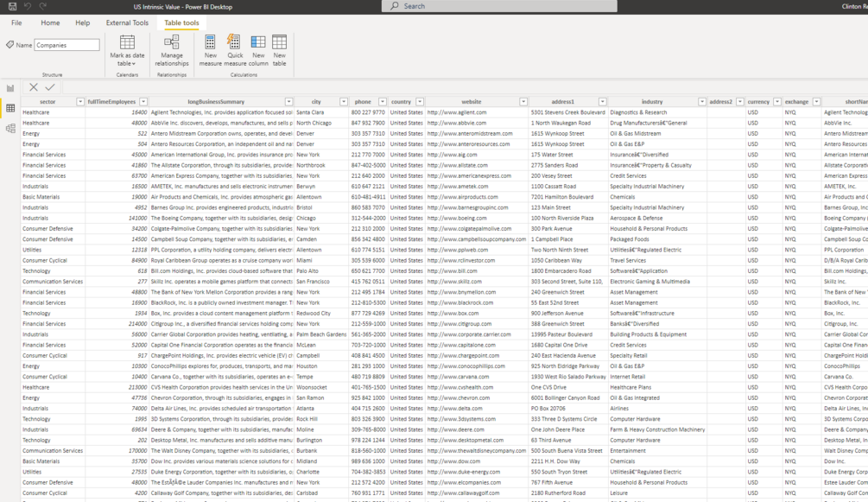The image size is (868, 502).
Task: Switch to Report view in sidebar
Action: coord(10,88)
